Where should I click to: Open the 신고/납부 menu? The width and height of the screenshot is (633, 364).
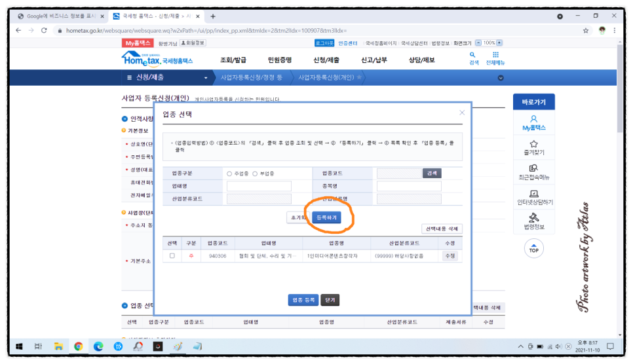(x=374, y=60)
